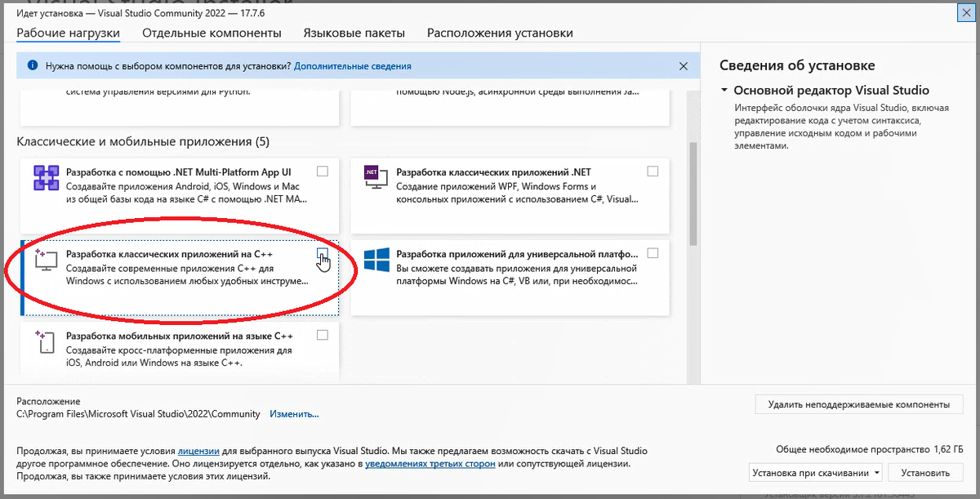The height and width of the screenshot is (499, 980).
Task: Click the Windows logo UWP workload icon
Action: [375, 261]
